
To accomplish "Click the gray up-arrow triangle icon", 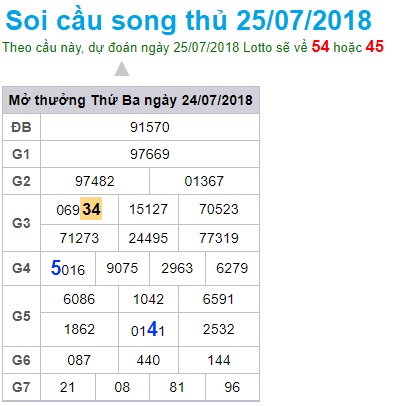I will (x=122, y=69).
